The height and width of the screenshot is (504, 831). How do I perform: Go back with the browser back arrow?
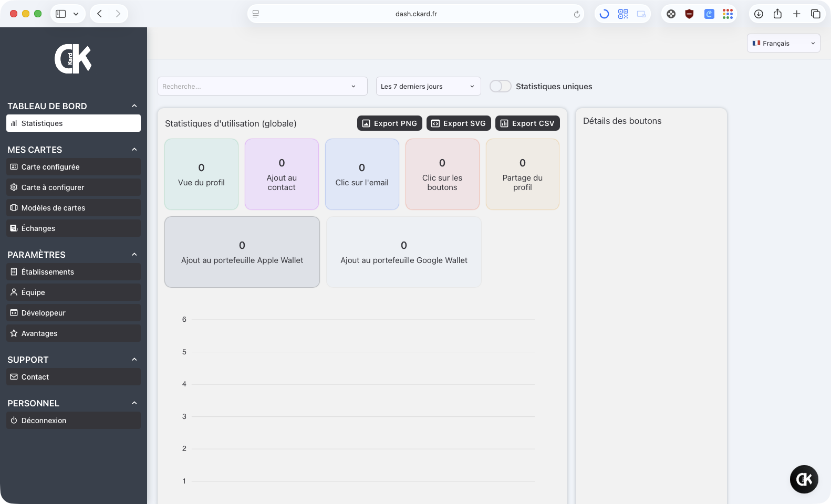click(x=99, y=14)
